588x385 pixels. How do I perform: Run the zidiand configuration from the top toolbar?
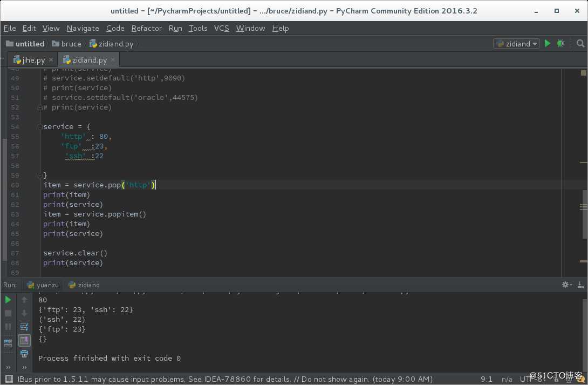click(x=548, y=44)
